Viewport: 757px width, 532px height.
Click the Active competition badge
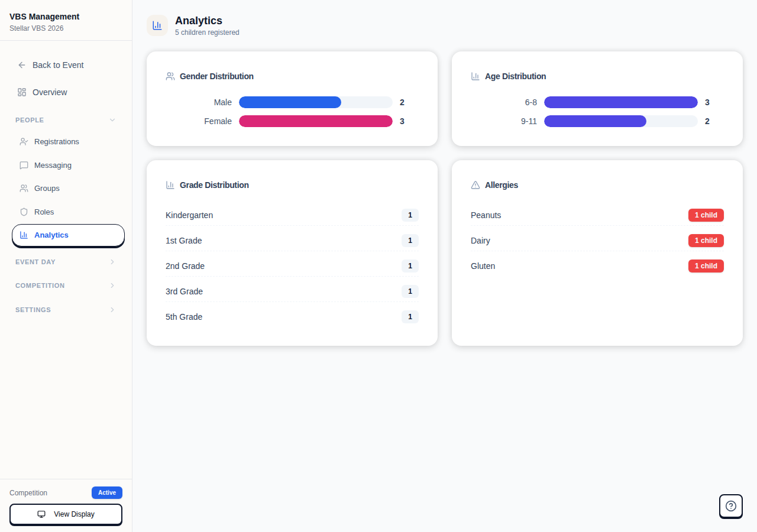[107, 492]
